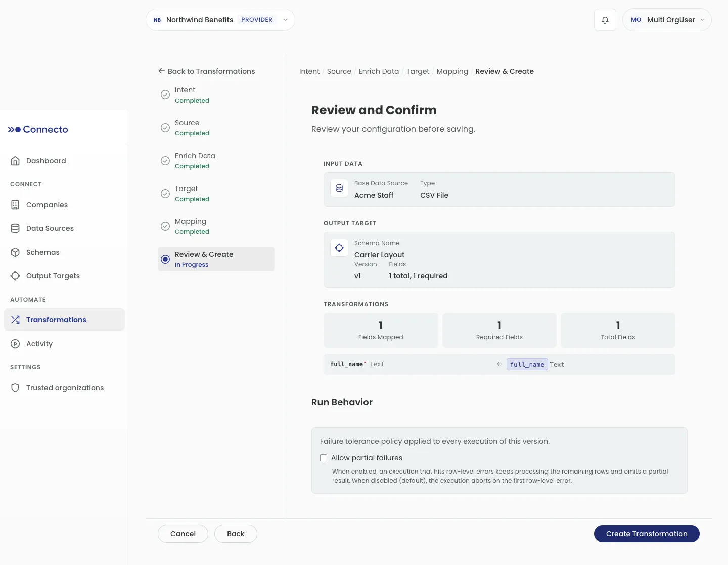Click the Companies building icon
Screen dimensions: 728x565
point(15,205)
